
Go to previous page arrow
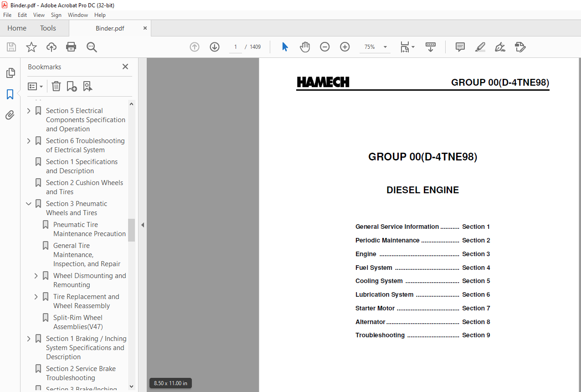(x=195, y=47)
